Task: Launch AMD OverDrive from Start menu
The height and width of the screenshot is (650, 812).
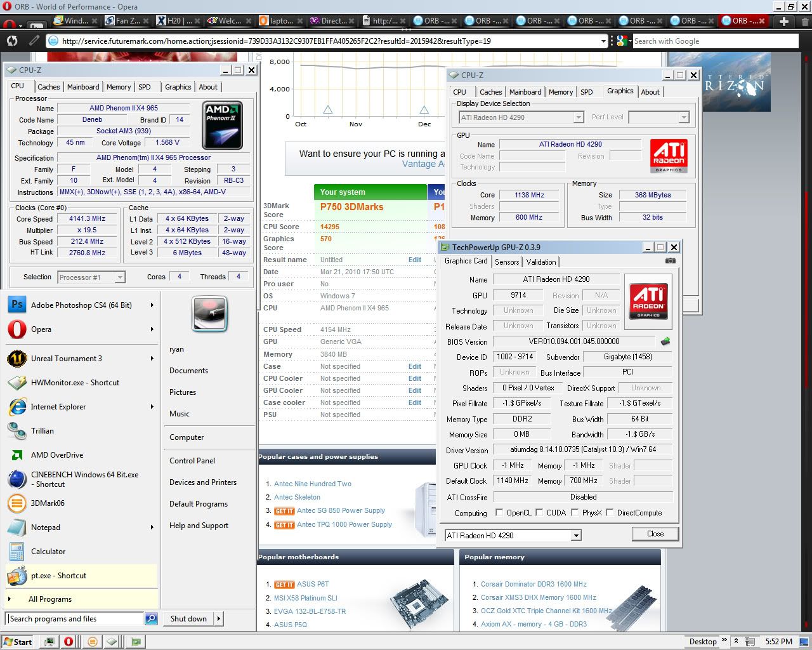Action: point(57,455)
